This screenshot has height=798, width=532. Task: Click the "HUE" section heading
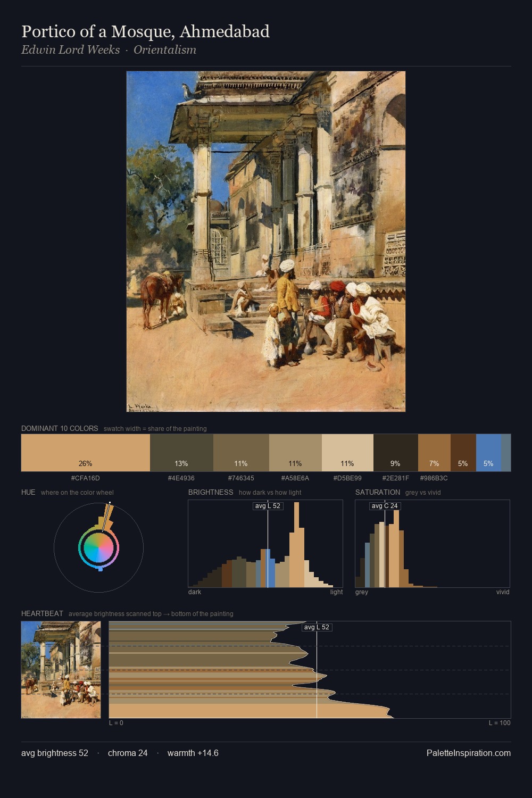[28, 492]
